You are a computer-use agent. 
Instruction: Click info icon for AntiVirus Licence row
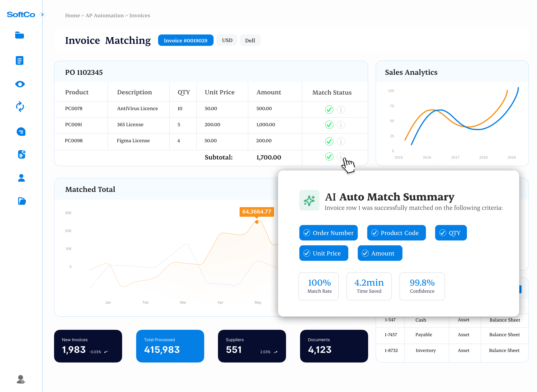pos(341,110)
